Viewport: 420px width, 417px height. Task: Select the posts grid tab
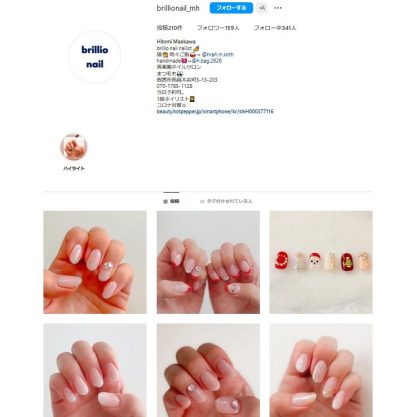click(171, 201)
